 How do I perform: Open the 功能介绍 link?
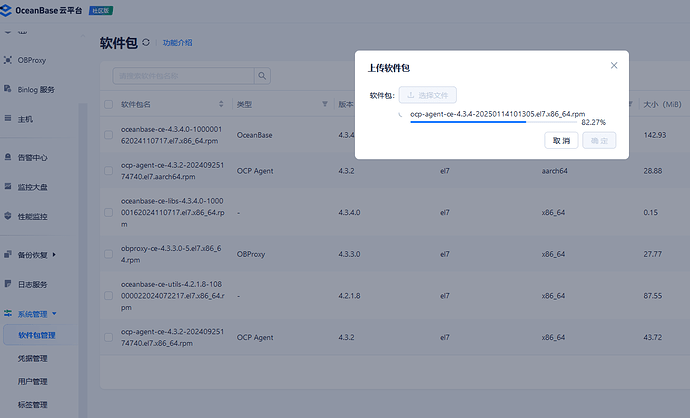[x=177, y=43]
